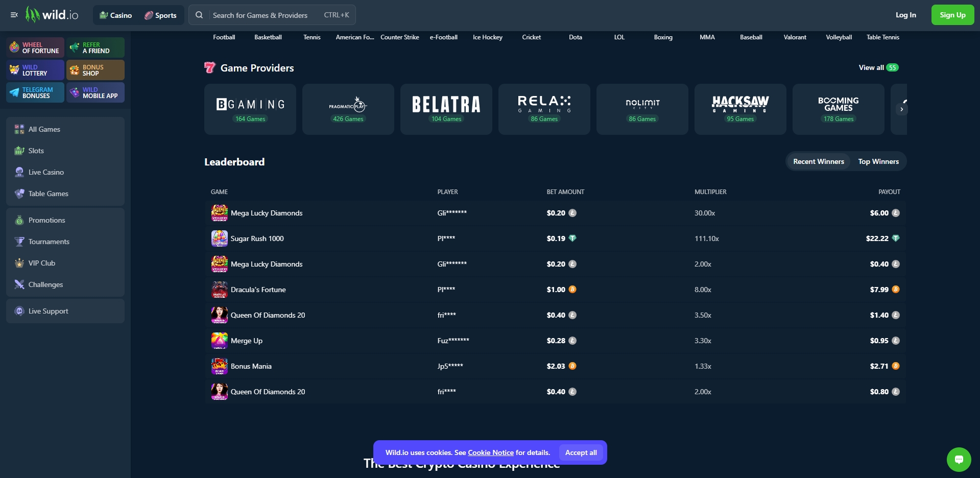The width and height of the screenshot is (980, 478).
Task: Open the Booming Games provider card
Action: pos(839,109)
